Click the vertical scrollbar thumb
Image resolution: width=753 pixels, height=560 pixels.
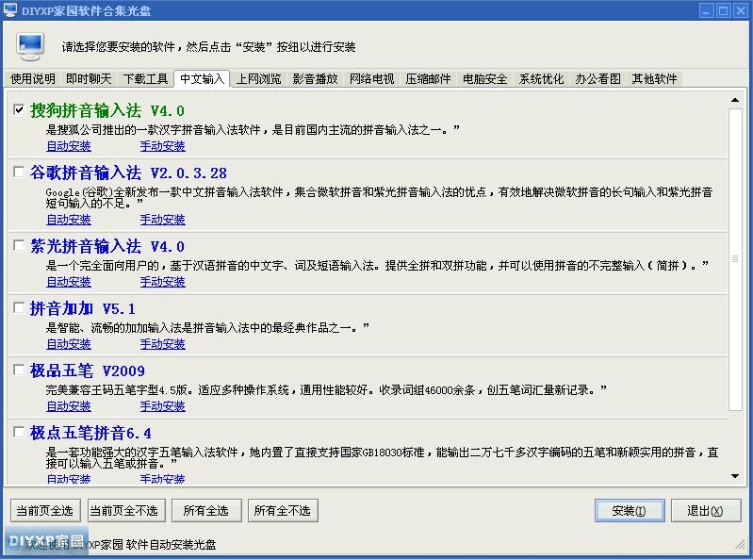pos(735,259)
